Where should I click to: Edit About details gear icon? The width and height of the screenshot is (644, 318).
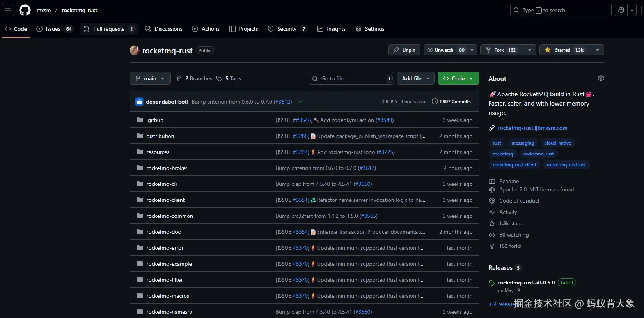coord(601,78)
